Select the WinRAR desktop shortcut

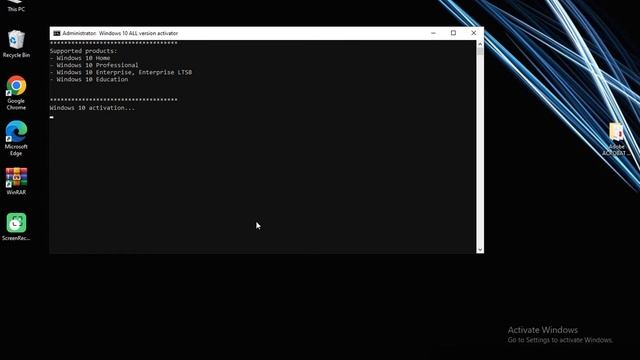(x=16, y=181)
